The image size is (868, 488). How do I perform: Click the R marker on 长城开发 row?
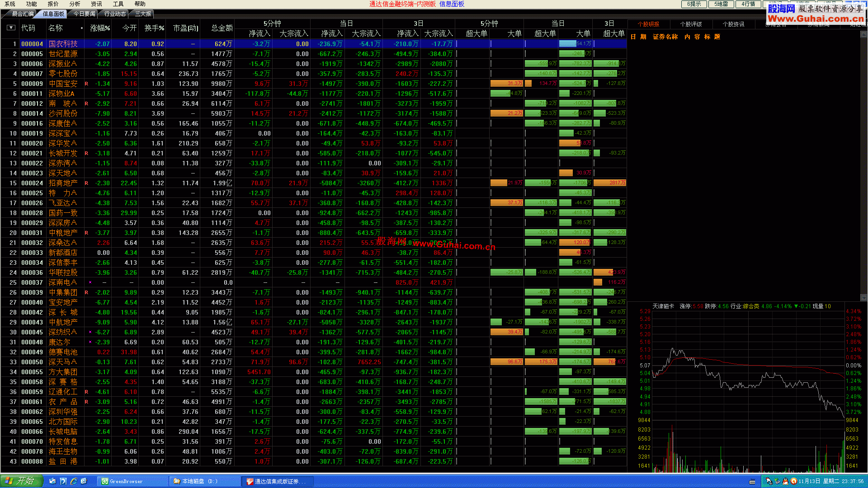pyautogui.click(x=86, y=153)
